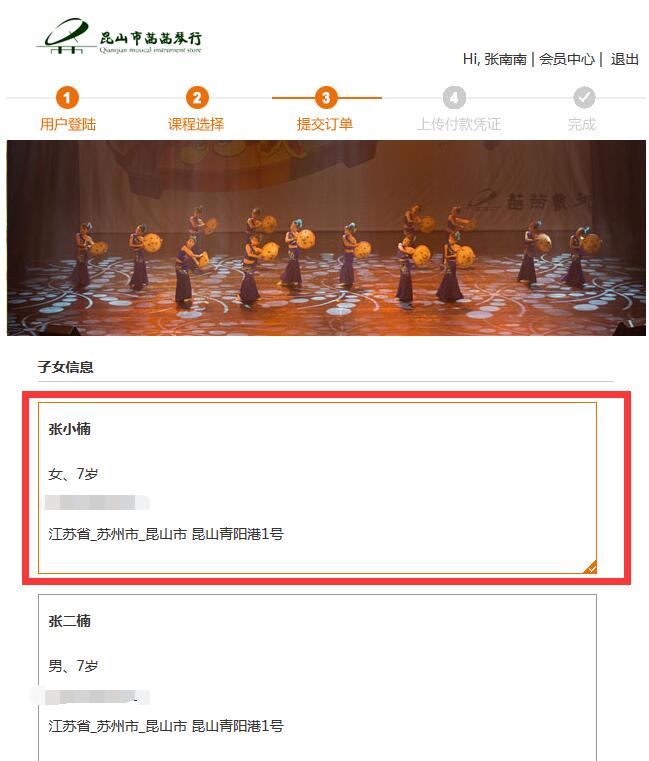Image resolution: width=649 pixels, height=761 pixels.
Task: Click the 子女信息 section heading
Action: coord(66,367)
